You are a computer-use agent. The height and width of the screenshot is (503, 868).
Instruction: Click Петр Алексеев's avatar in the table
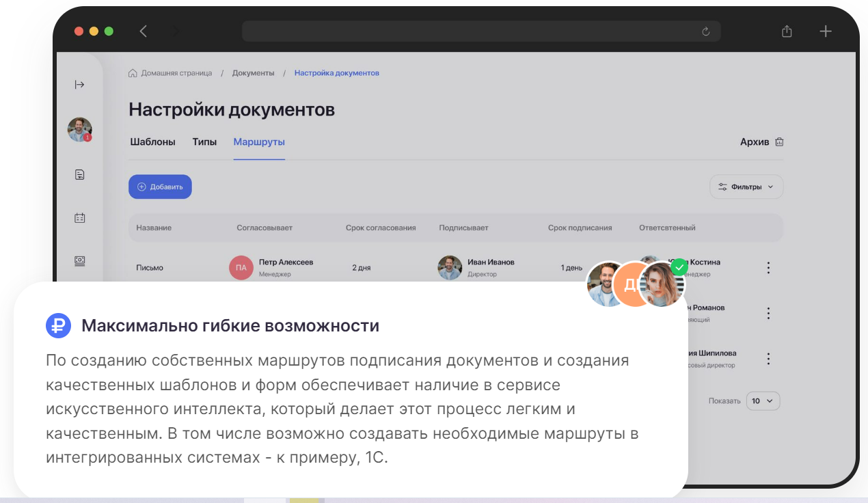pyautogui.click(x=240, y=267)
